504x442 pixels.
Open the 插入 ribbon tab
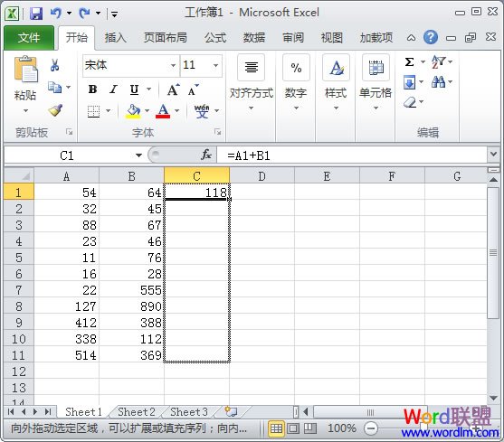tap(116, 38)
